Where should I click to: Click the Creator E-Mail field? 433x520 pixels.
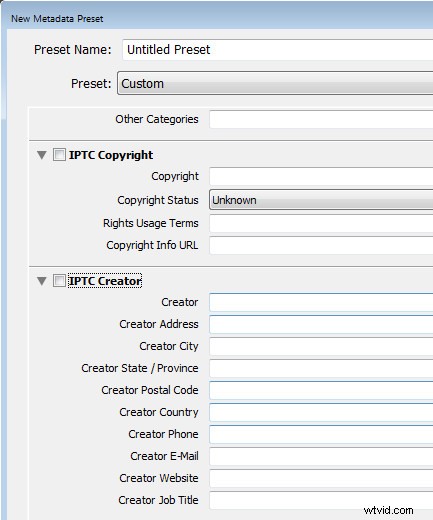pos(321,456)
